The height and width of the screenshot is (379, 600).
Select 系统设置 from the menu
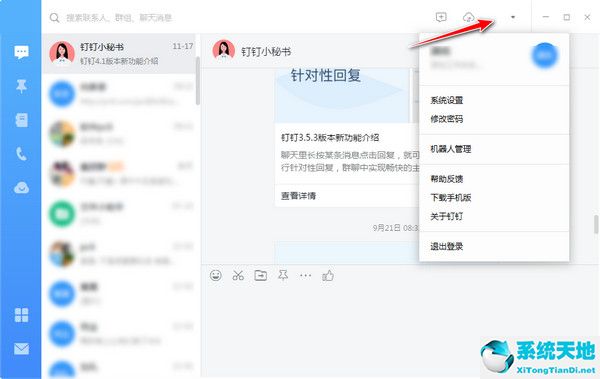point(447,100)
